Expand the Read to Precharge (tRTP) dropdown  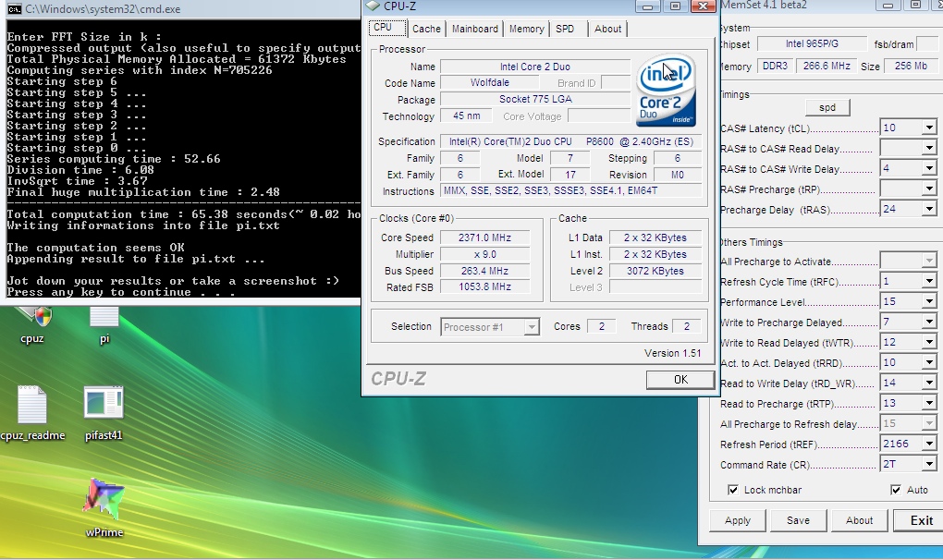929,403
